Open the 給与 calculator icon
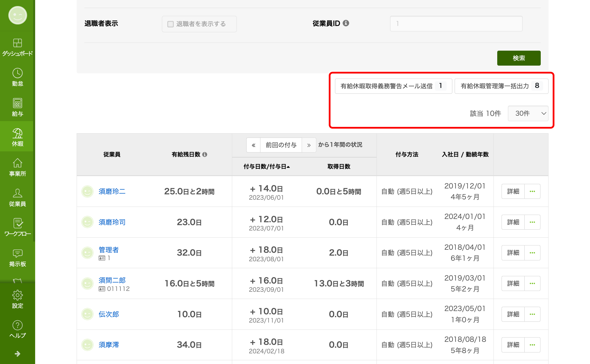Screen dimensions: 590x364 coord(17,103)
